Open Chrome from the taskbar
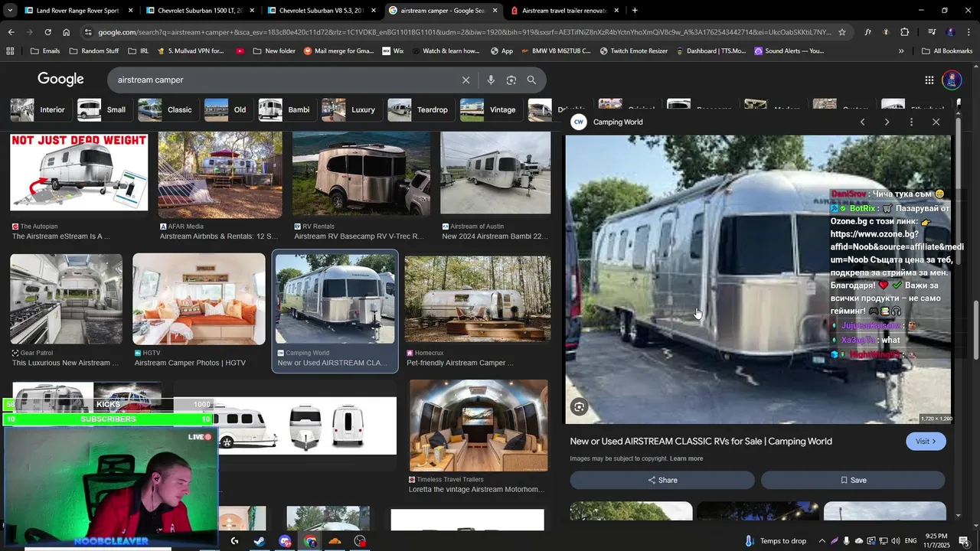This screenshot has width=980, height=551. point(310,541)
